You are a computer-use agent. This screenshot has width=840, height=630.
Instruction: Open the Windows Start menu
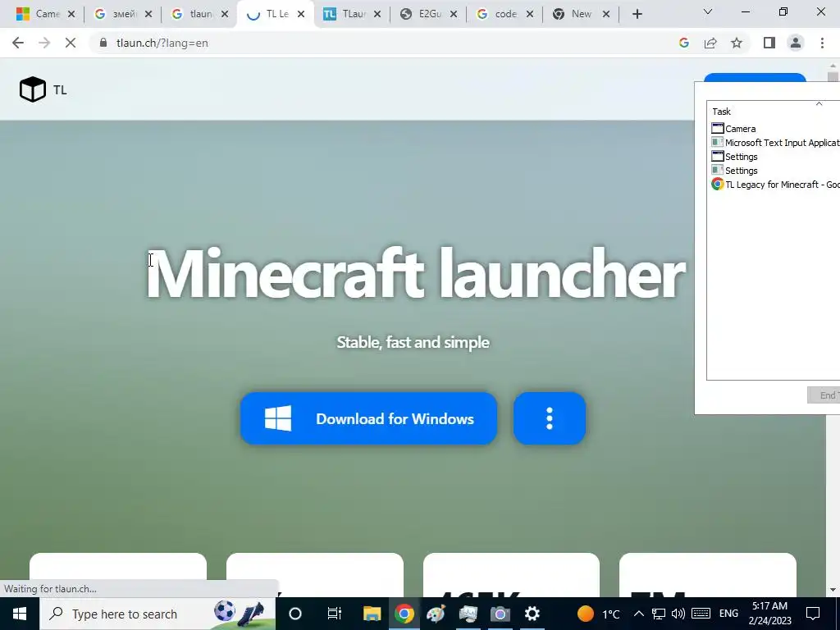(20, 614)
